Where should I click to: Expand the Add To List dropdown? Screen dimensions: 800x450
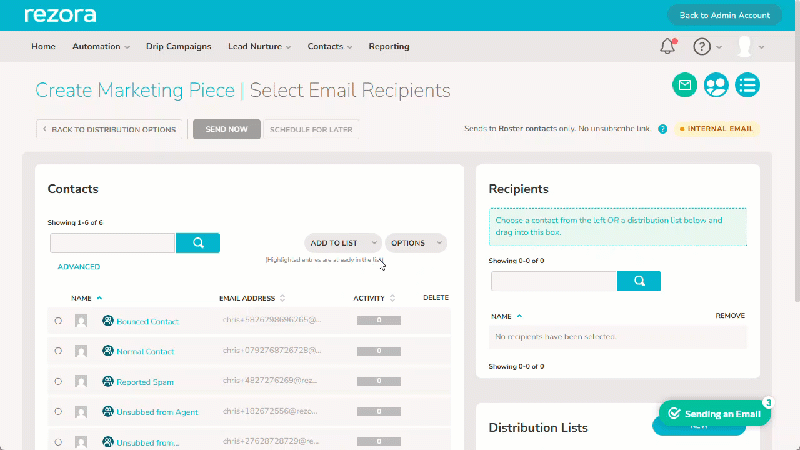pyautogui.click(x=343, y=243)
